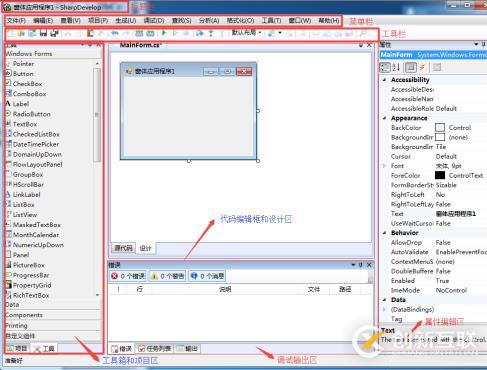Image resolution: width=487 pixels, height=370 pixels.
Task: Open the 编辑(E) menu
Action: pyautogui.click(x=43, y=20)
